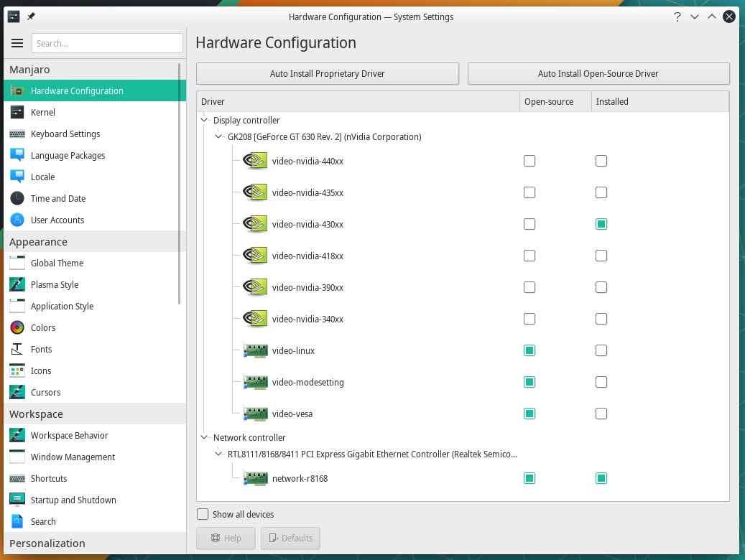Toggle Open-source checkbox for video-linux
745x560 pixels.
tap(529, 350)
